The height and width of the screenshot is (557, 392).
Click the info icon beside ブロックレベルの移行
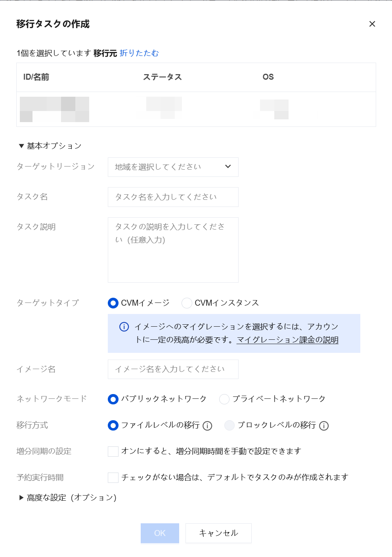[324, 426]
